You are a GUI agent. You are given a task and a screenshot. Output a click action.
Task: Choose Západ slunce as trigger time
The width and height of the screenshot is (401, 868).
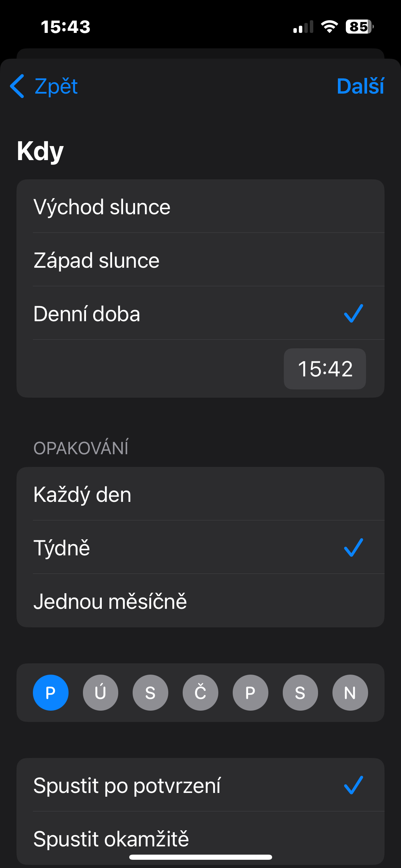coord(200,260)
